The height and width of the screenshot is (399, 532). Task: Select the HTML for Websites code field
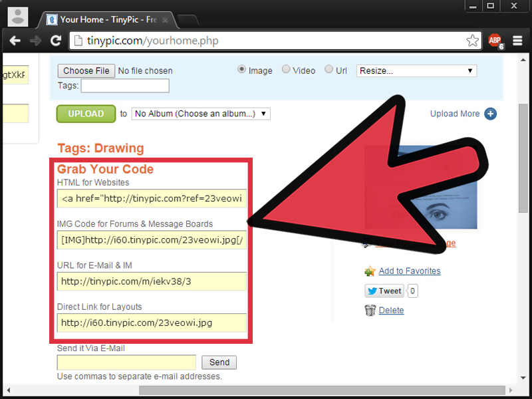point(152,198)
